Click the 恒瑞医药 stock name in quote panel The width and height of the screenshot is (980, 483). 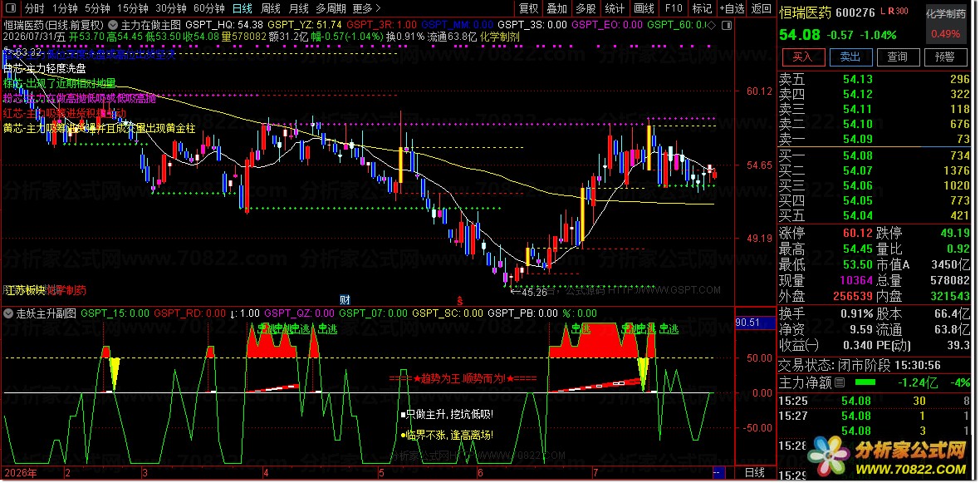805,12
